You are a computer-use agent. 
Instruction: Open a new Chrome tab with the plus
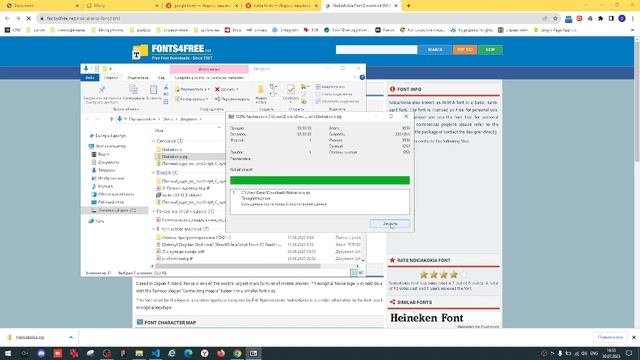click(x=408, y=6)
